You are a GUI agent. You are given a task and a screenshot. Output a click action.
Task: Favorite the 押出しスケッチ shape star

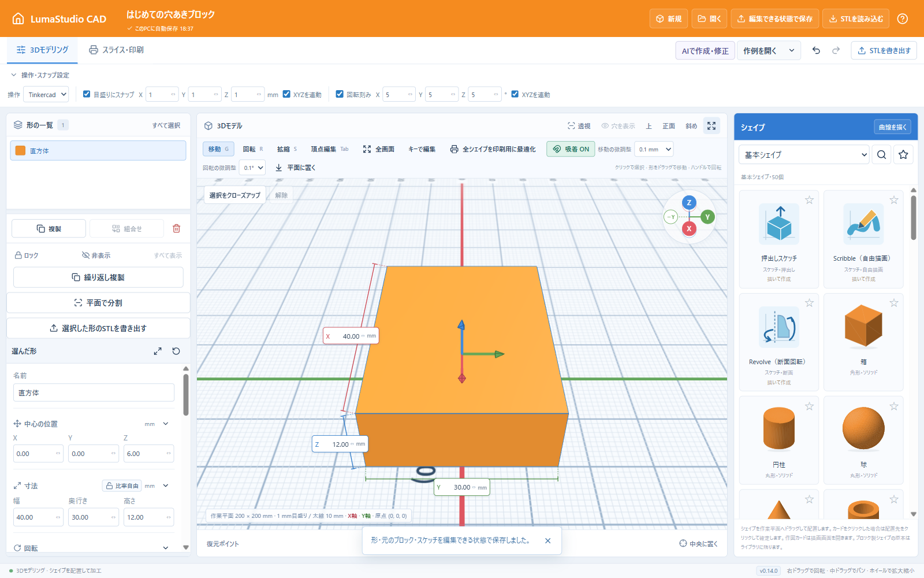(x=809, y=200)
